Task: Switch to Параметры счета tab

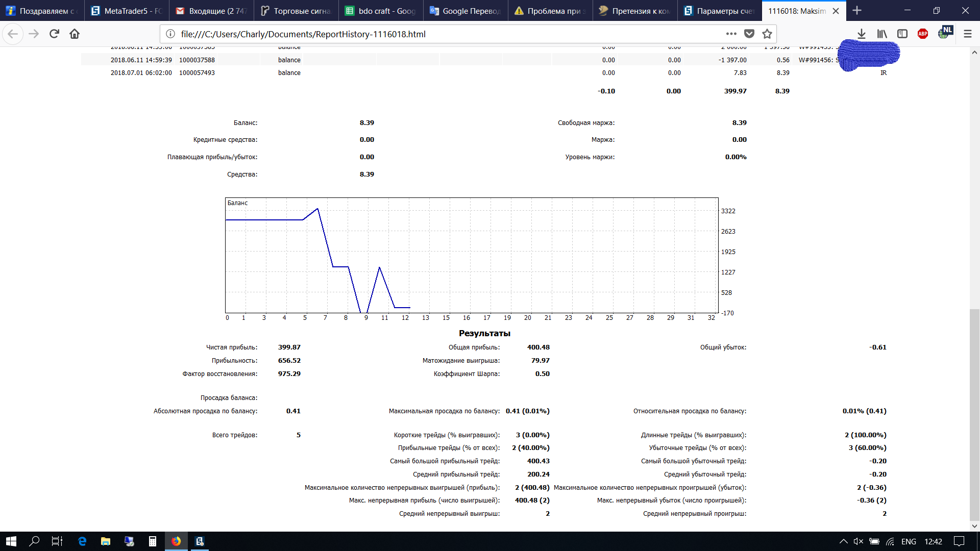Action: click(x=720, y=11)
